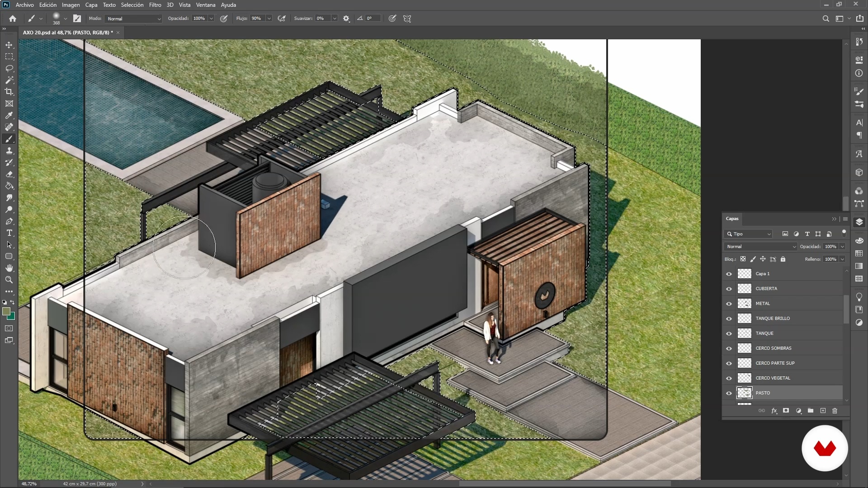The height and width of the screenshot is (488, 868).
Task: Click the add layer mask icon
Action: [786, 411]
